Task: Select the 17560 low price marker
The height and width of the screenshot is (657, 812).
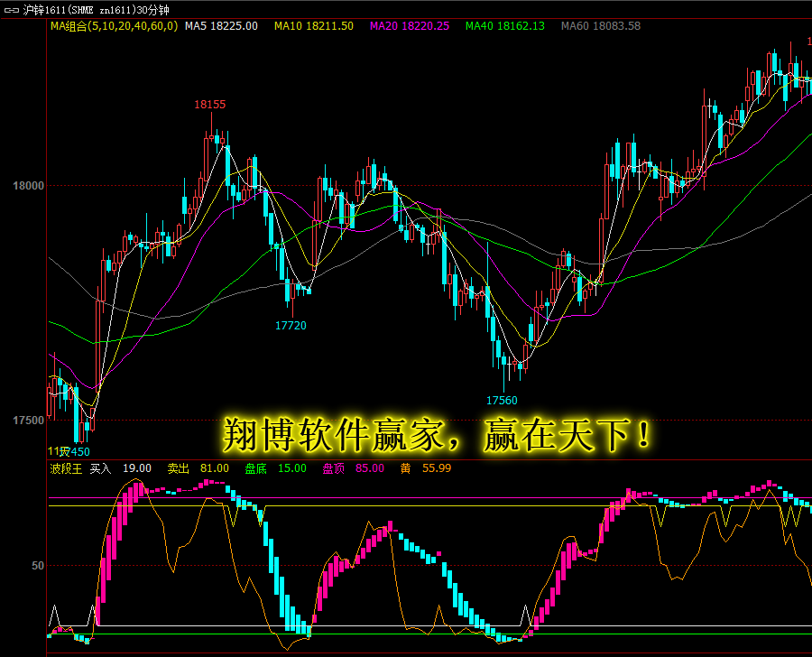Action: click(502, 401)
